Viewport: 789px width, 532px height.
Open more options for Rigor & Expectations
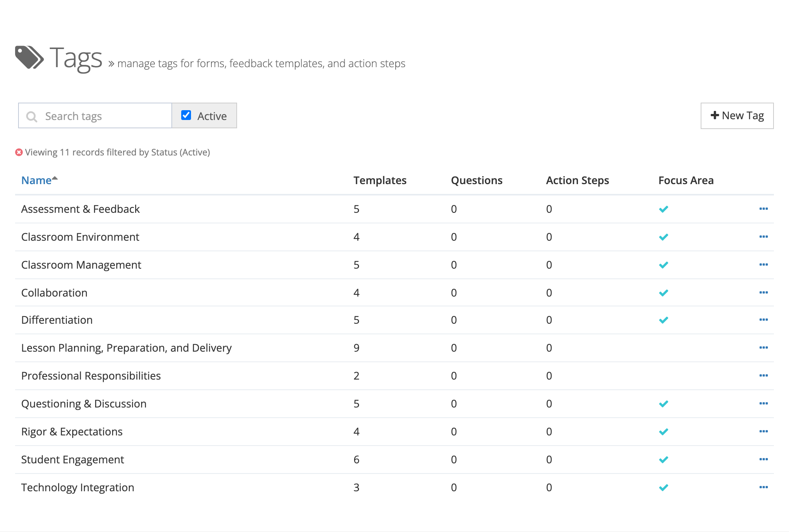point(763,431)
